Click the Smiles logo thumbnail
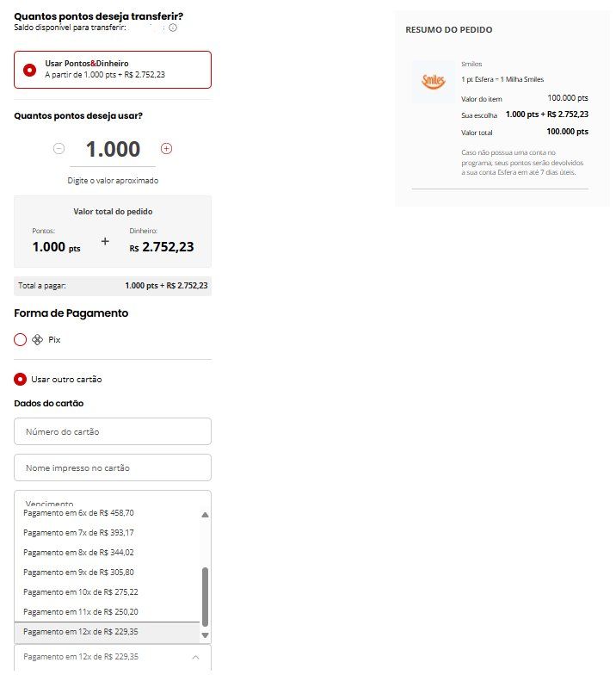The image size is (616, 681). point(434,81)
